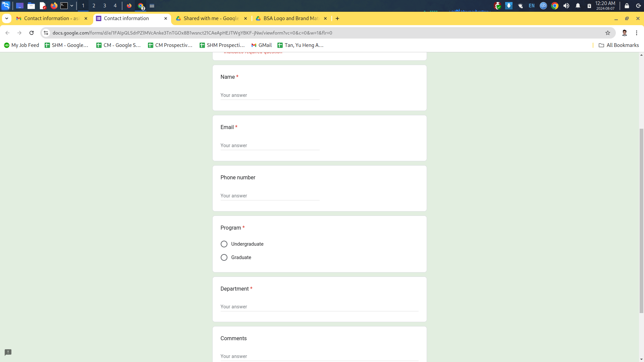644x362 pixels.
Task: Open the notifications bell in system tray
Action: 578,6
